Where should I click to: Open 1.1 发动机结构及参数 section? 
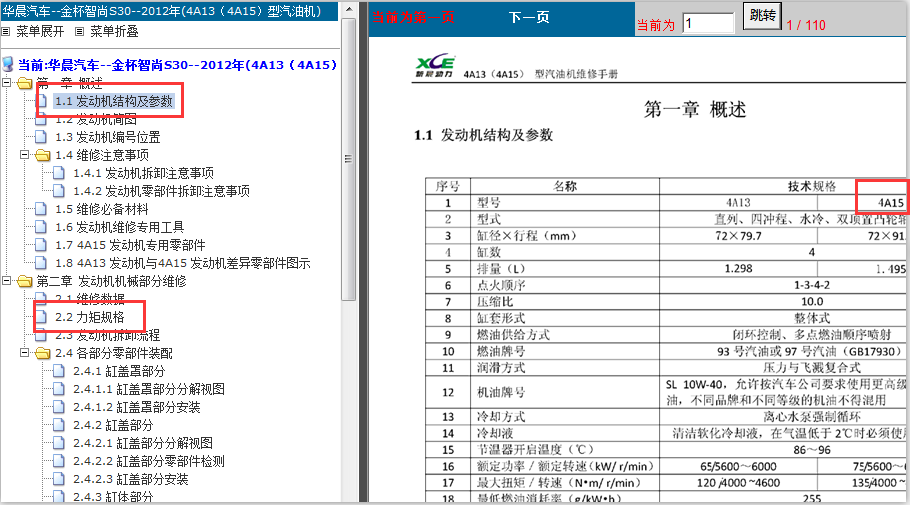point(114,102)
